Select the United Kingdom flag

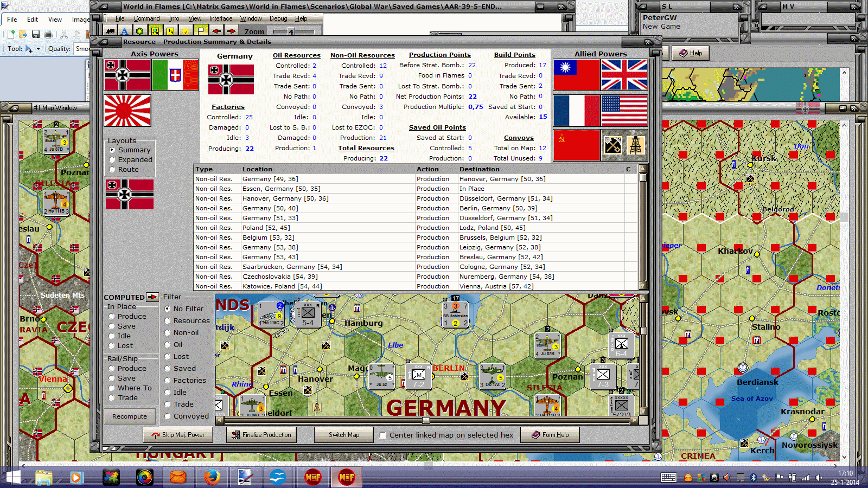624,75
